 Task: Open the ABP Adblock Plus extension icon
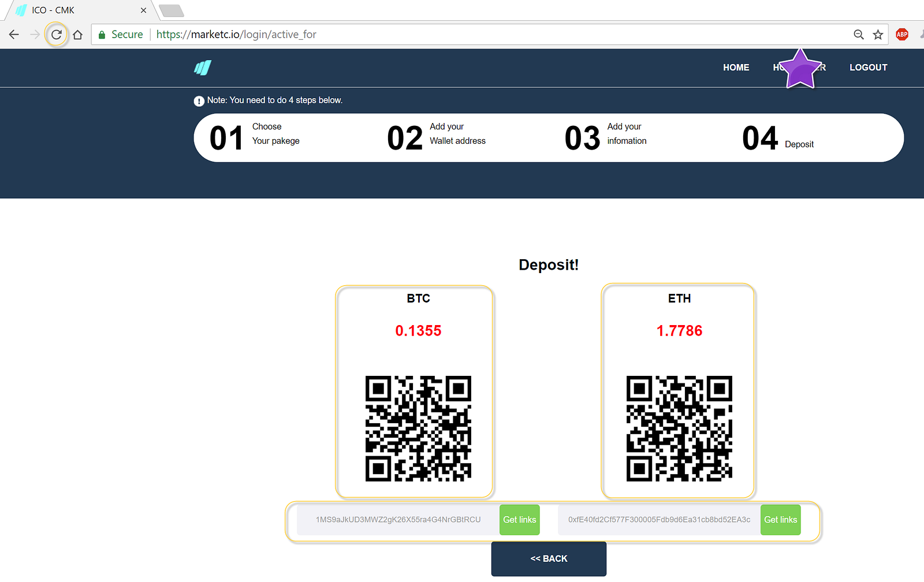point(902,35)
